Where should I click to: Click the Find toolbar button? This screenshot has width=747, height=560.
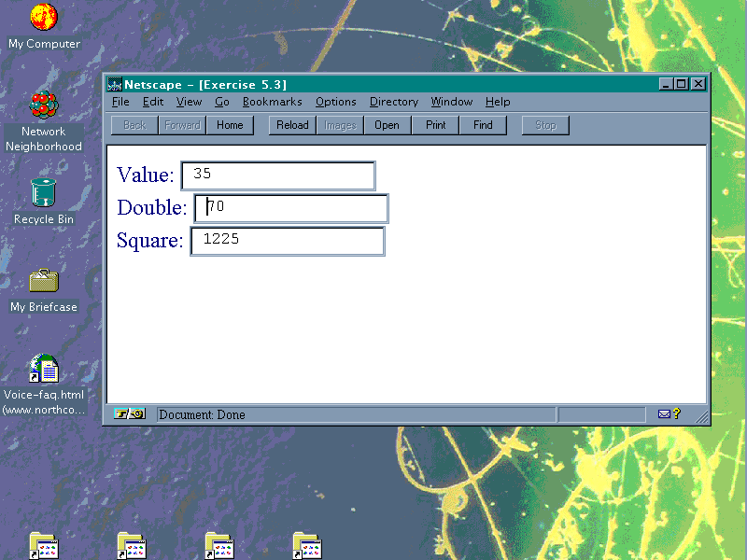click(x=483, y=125)
